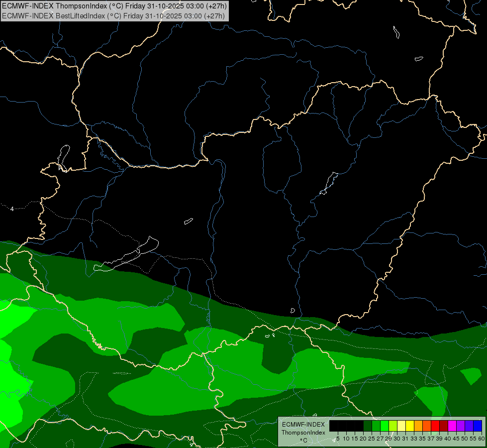This screenshot has width=487, height=448.
Task: Click the legend tick value 60
Action: [482, 439]
